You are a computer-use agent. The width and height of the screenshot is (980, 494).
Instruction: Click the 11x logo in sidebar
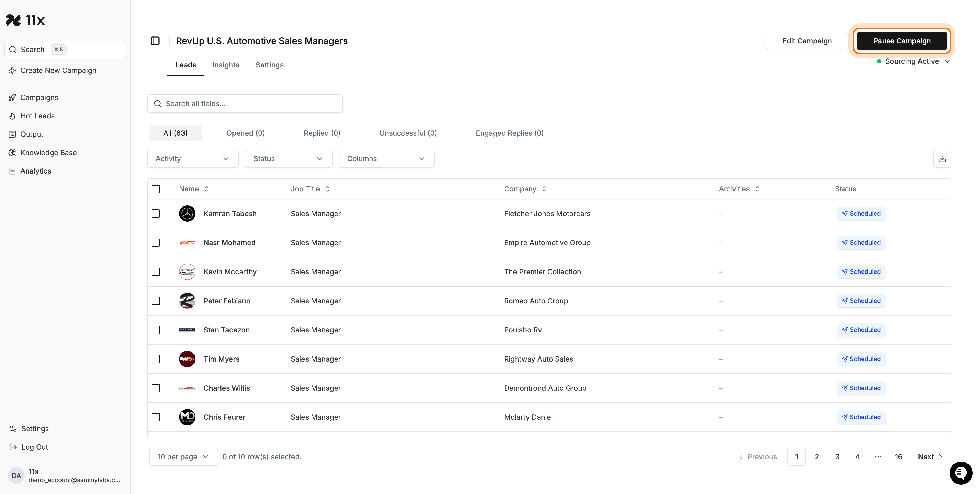coord(25,20)
